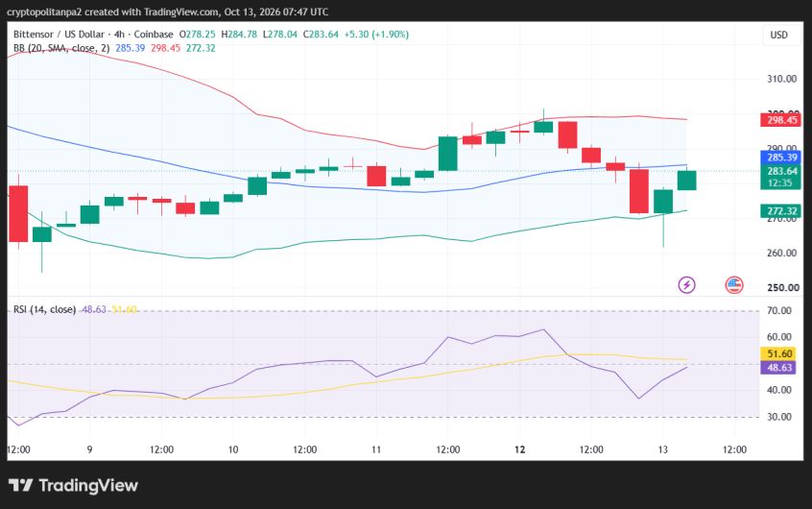Click the bold date 12 on time axis
Viewport: 812px width, 509px height.
(x=520, y=449)
